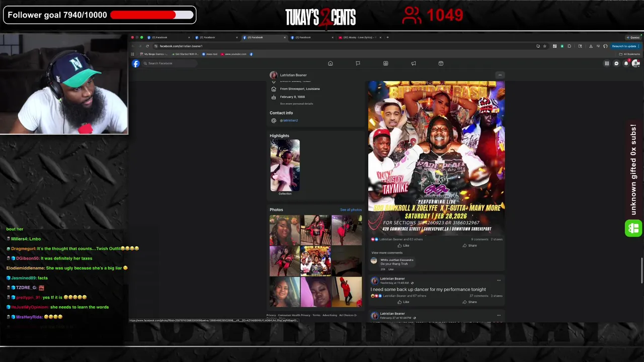644x362 pixels.
Task: Open the Marketplace icon in top navigation
Action: point(385,63)
